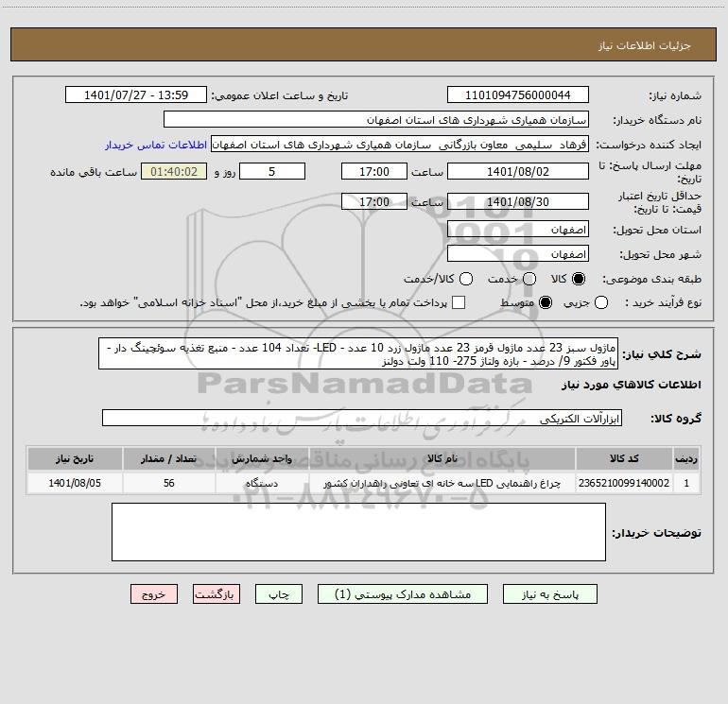Viewport: 728px width, 704px height.
Task: Click the quantity cell 56
Action: 168,483
